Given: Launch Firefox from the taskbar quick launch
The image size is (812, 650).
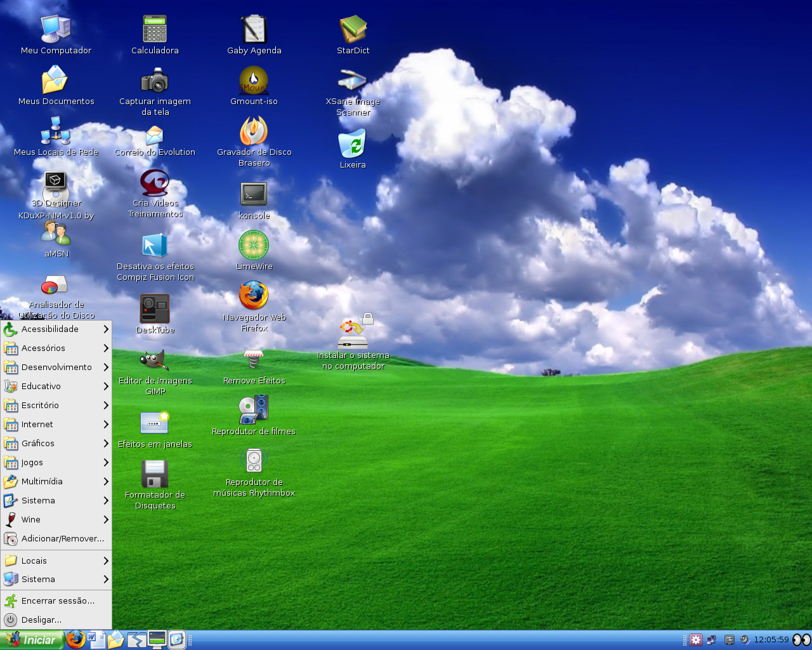Looking at the screenshot, I should tap(75, 640).
